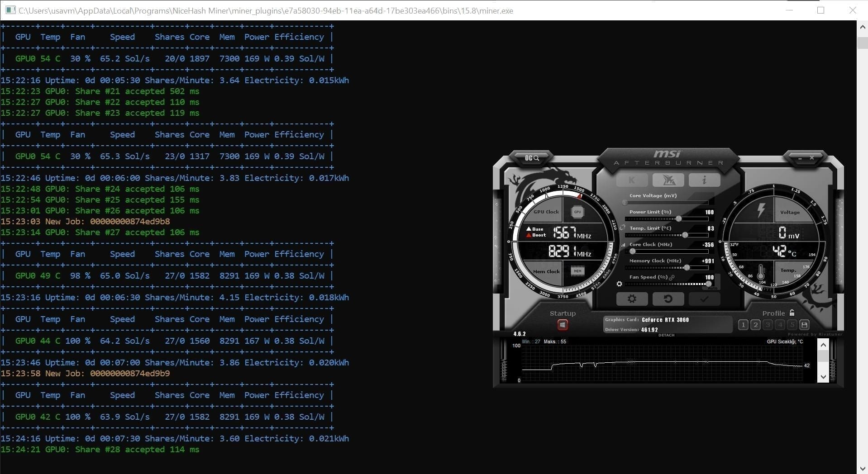
Task: Apply settings with the checkmark button
Action: (x=704, y=299)
